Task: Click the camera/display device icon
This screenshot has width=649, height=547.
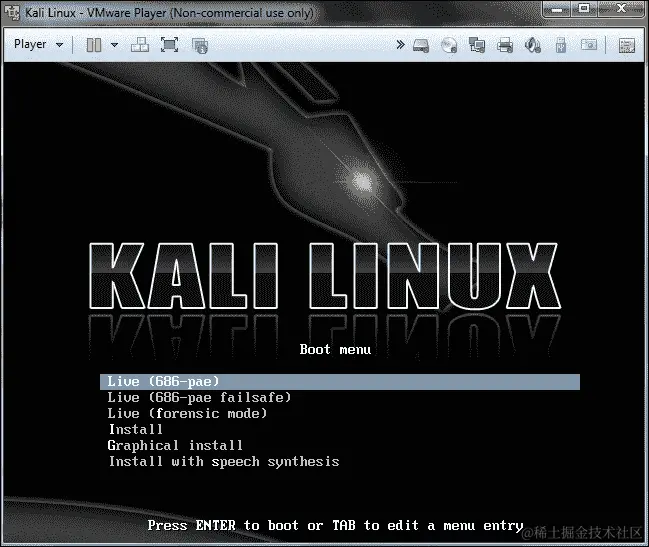Action: point(589,45)
